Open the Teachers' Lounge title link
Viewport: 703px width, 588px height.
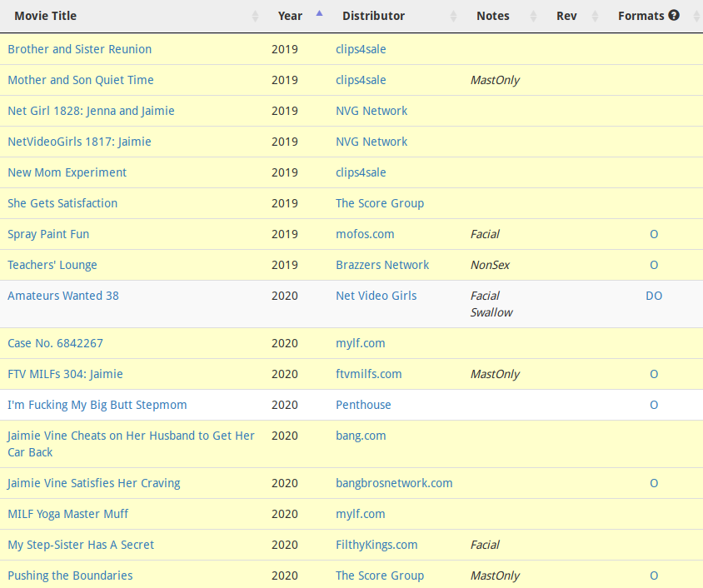[x=52, y=265]
